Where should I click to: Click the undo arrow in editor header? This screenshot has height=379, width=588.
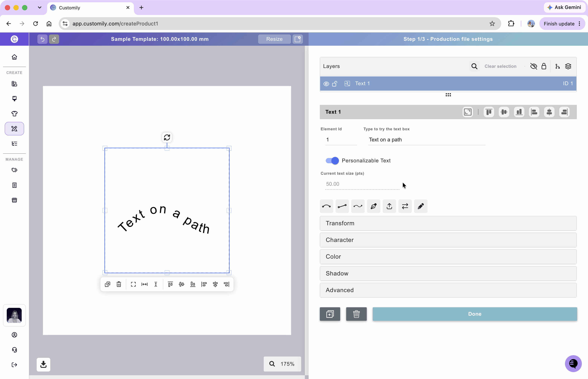[x=42, y=39]
